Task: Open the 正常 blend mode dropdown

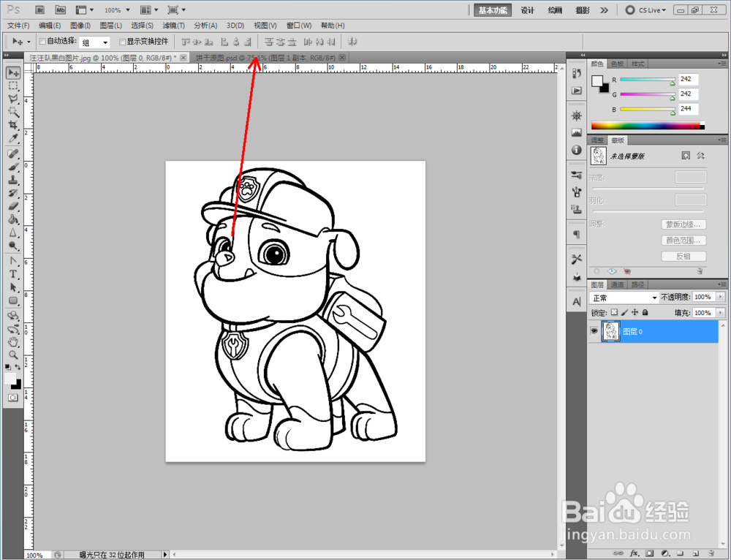Action: 624,298
